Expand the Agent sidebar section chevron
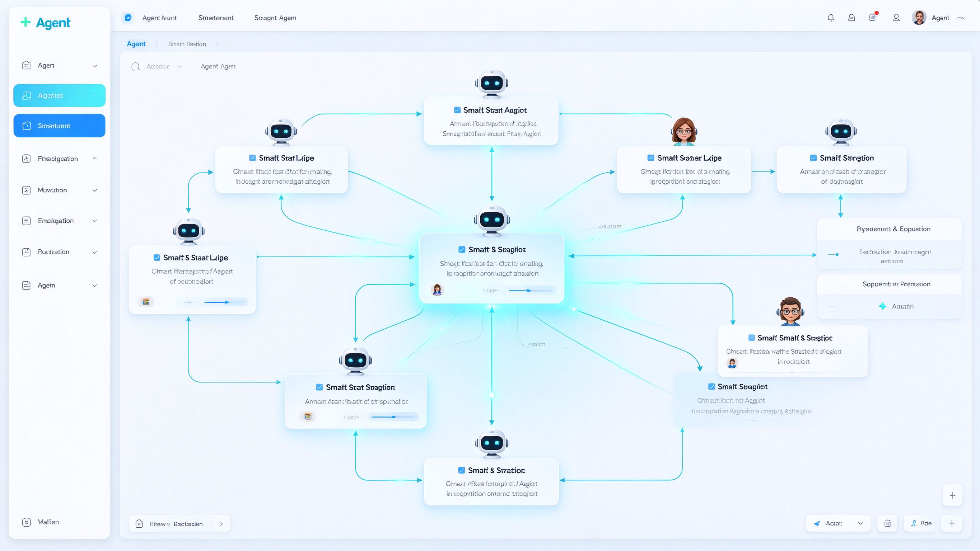This screenshot has height=551, width=980. pos(95,66)
